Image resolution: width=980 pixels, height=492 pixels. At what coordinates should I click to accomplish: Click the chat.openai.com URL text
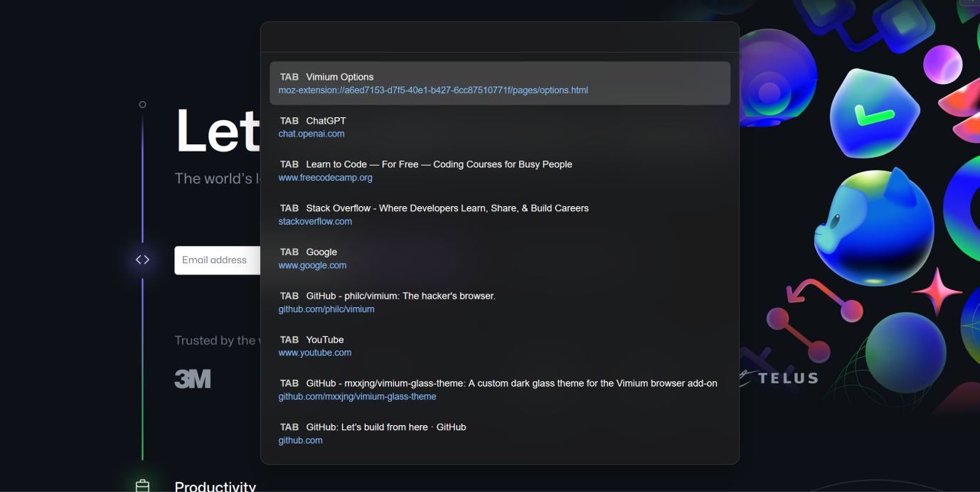(311, 134)
